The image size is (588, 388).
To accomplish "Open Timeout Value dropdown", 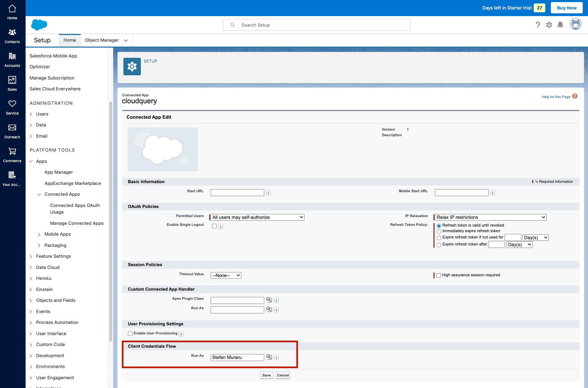I will (x=226, y=275).
